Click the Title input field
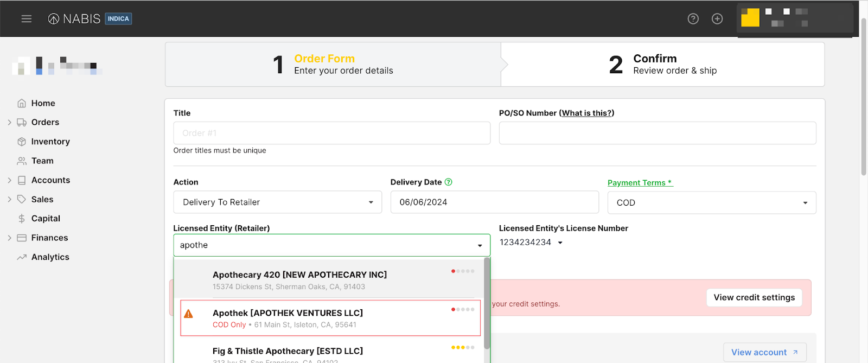 pos(331,133)
